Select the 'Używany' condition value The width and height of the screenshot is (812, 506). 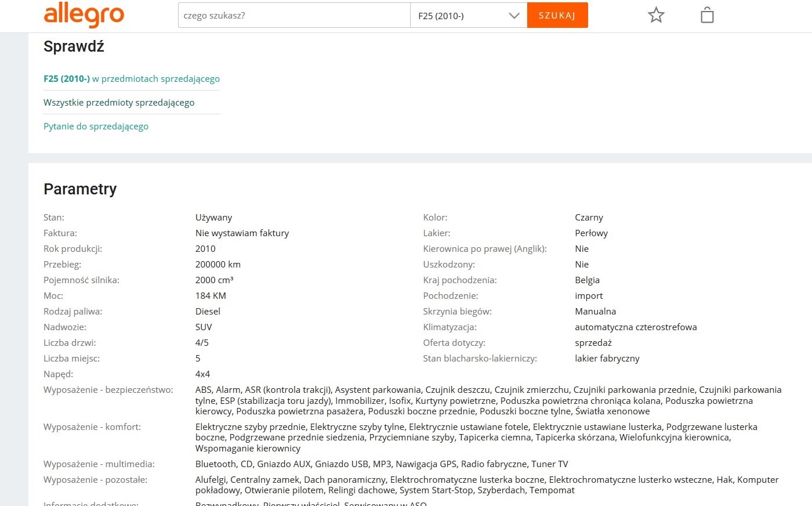[x=213, y=218]
